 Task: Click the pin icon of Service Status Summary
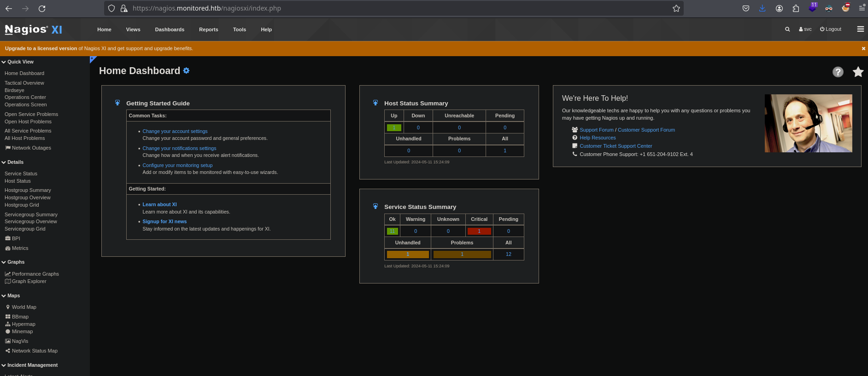(375, 207)
